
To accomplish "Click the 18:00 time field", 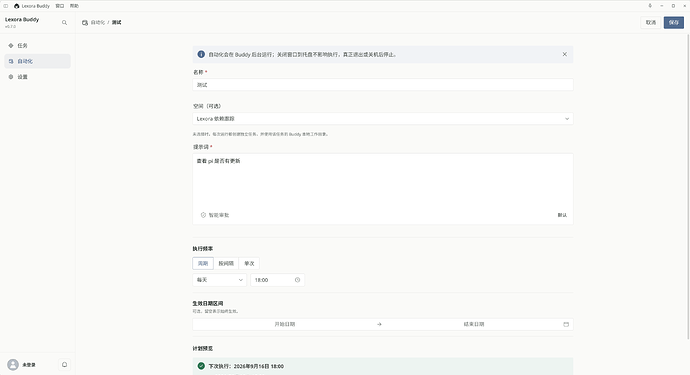I will click(277, 280).
